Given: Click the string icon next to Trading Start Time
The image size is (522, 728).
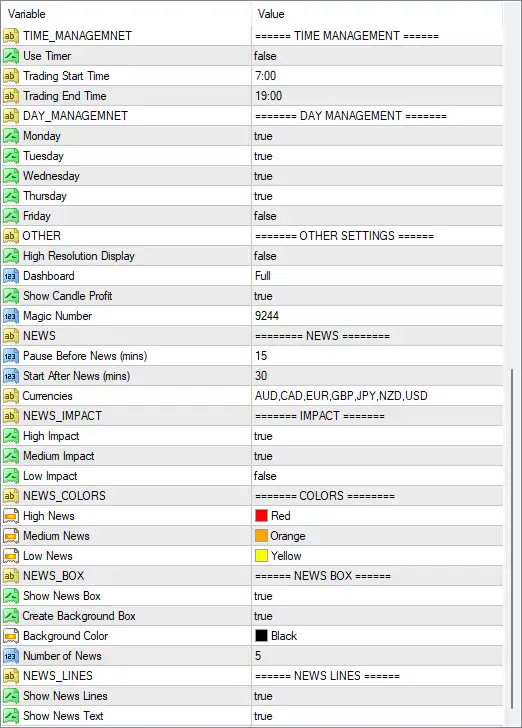Looking at the screenshot, I should 11,76.
